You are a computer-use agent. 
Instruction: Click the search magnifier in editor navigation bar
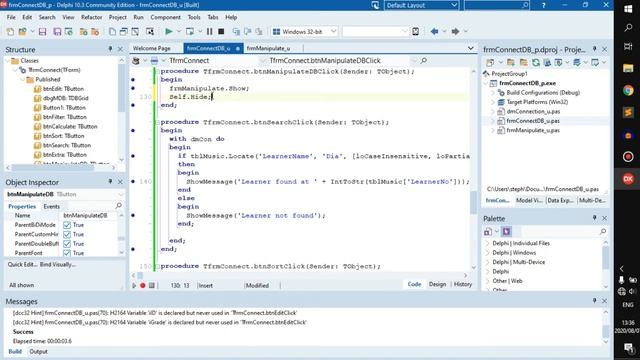424,60
